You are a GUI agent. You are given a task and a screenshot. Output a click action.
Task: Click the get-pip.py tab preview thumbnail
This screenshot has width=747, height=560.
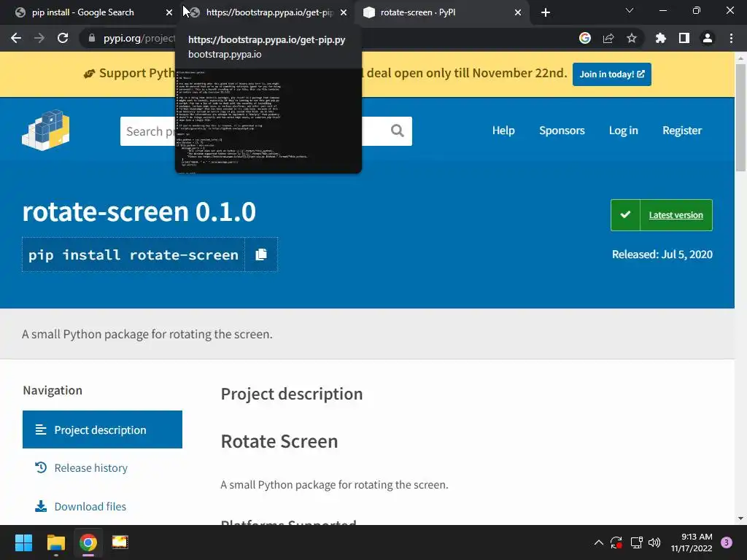click(268, 121)
